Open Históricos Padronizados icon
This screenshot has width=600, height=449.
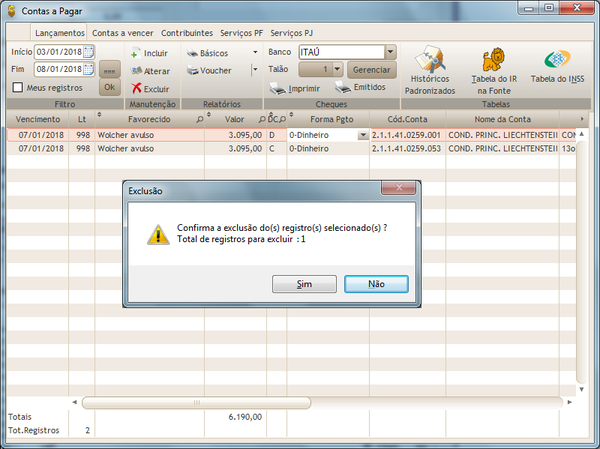coord(430,59)
